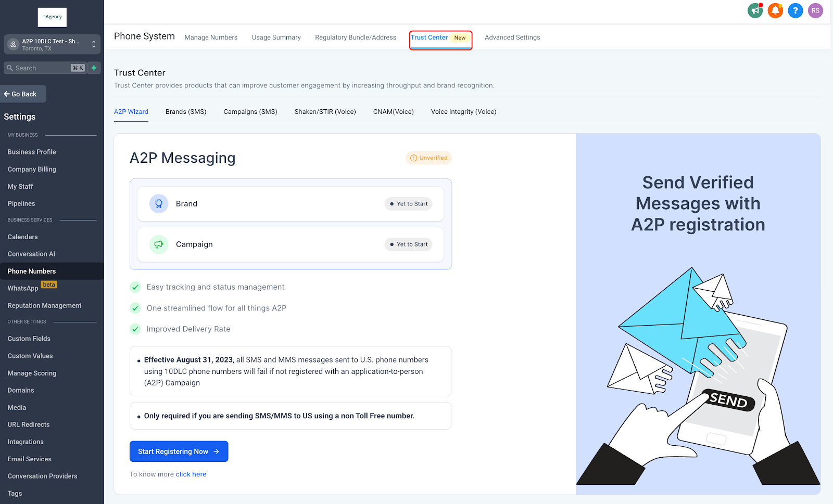Follow the 'click here' link
The image size is (833, 504).
191,474
